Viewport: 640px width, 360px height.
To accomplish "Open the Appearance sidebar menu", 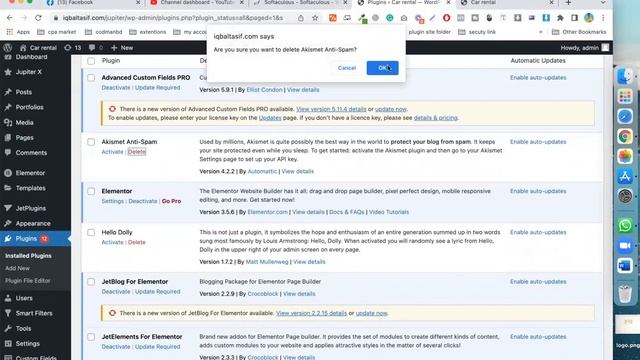I will pos(33,223).
